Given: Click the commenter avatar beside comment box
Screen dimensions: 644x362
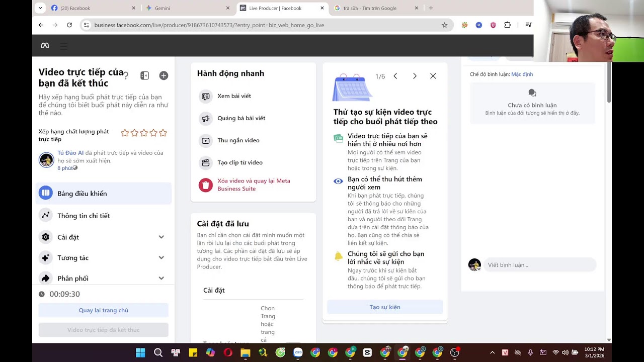Looking at the screenshot, I should [x=474, y=265].
